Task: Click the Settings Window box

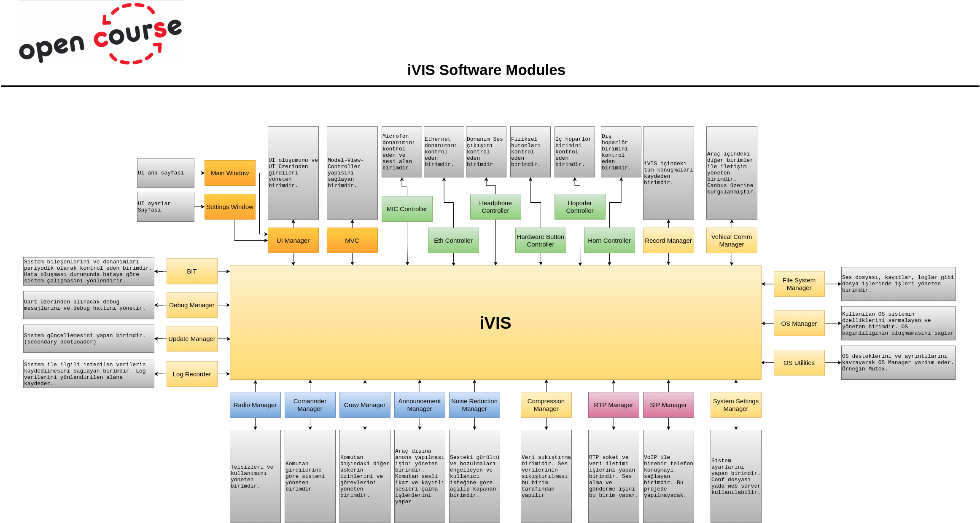Action: [230, 207]
